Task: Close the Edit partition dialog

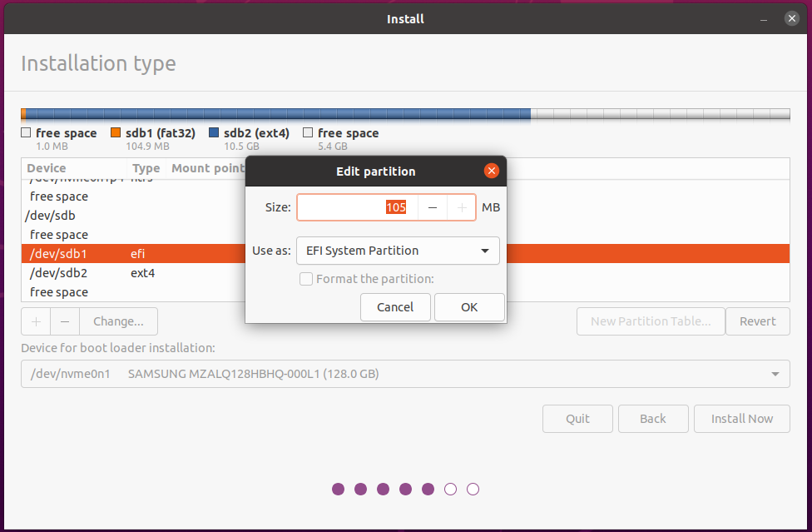Action: [x=491, y=171]
